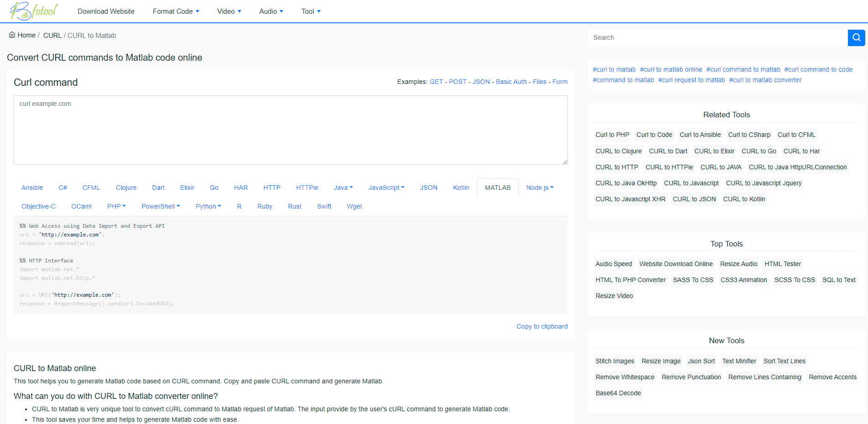
Task: Click the Home icon in breadcrumb
Action: point(12,35)
